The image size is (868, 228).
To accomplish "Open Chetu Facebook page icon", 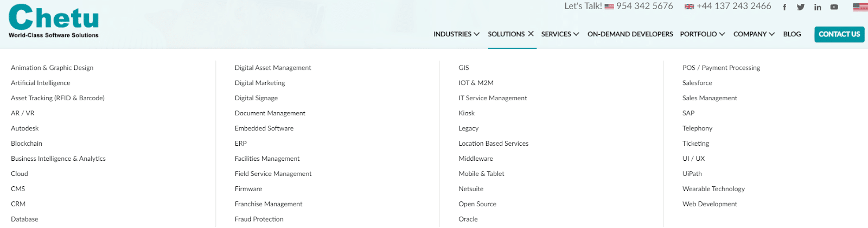I will (784, 7).
